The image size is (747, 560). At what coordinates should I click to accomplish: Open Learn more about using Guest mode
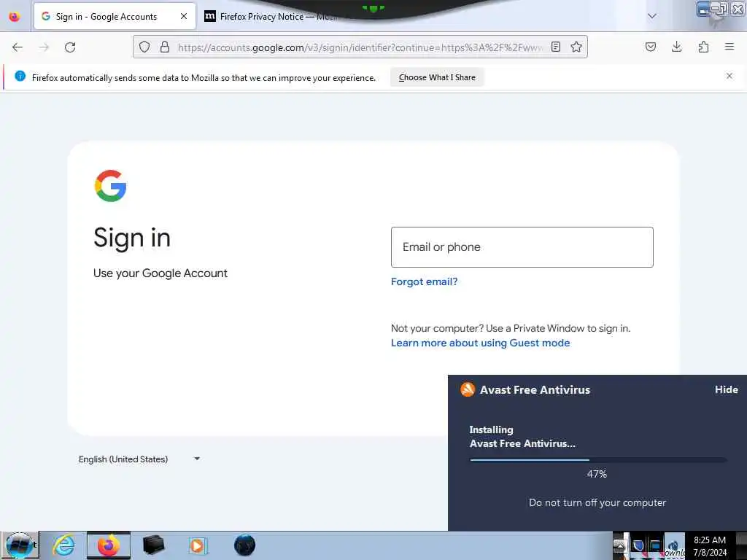coord(480,343)
